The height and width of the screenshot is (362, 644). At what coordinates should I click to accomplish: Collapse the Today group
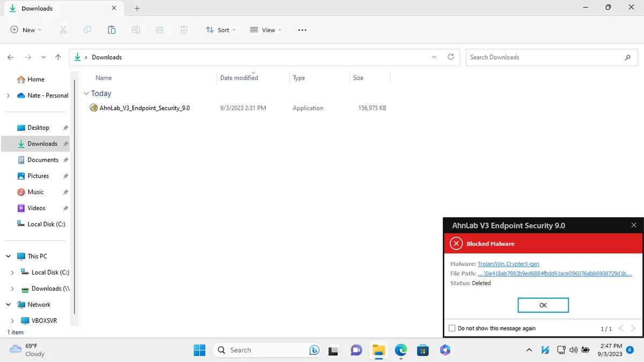click(x=86, y=93)
